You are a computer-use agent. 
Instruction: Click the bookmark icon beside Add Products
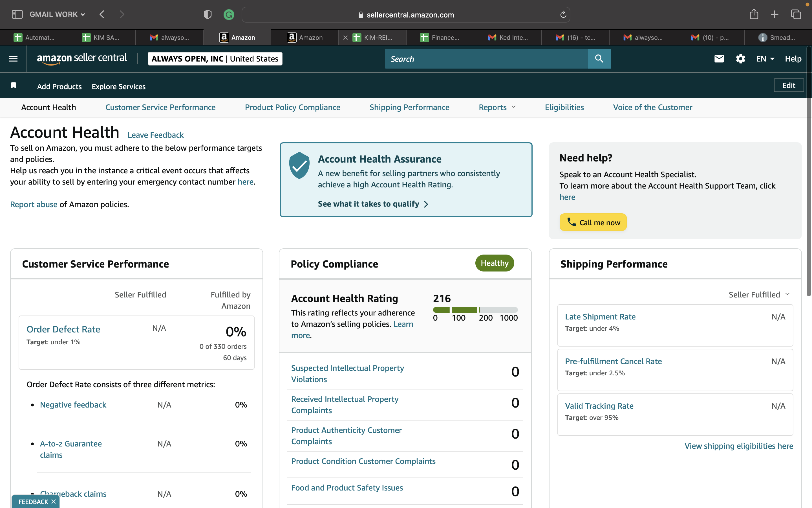click(14, 85)
